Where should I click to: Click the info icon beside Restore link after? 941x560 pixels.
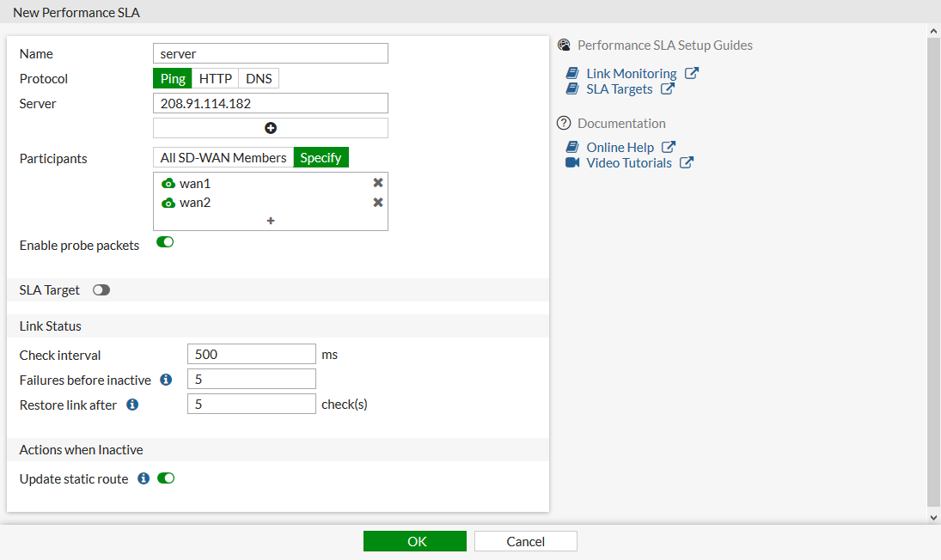tap(131, 404)
